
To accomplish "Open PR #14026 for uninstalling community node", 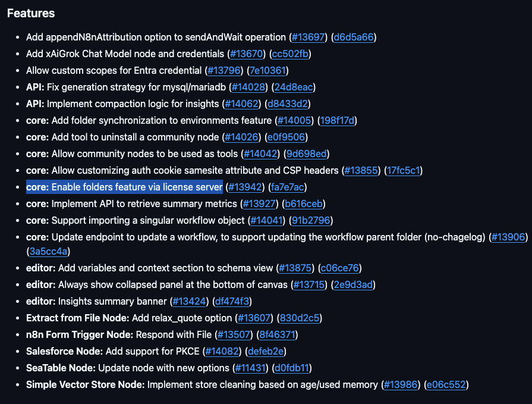I will pos(241,137).
